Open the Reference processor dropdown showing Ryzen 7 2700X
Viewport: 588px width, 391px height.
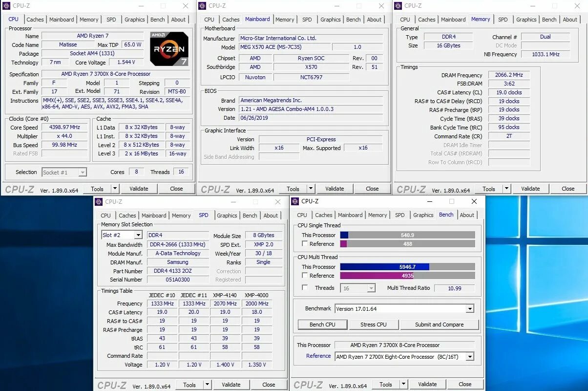(470, 357)
